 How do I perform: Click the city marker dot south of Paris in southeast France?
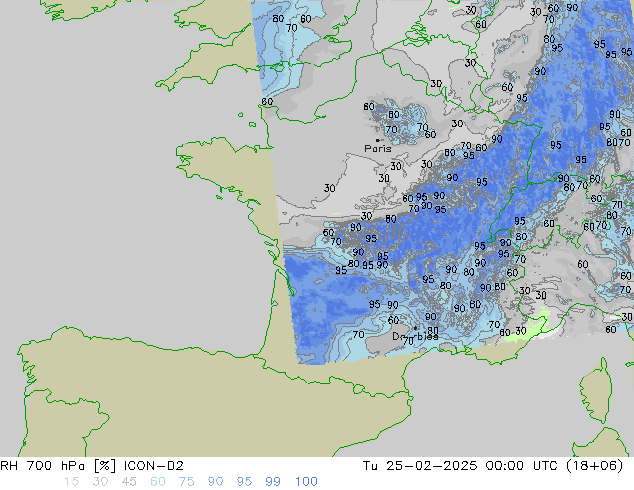(x=415, y=328)
